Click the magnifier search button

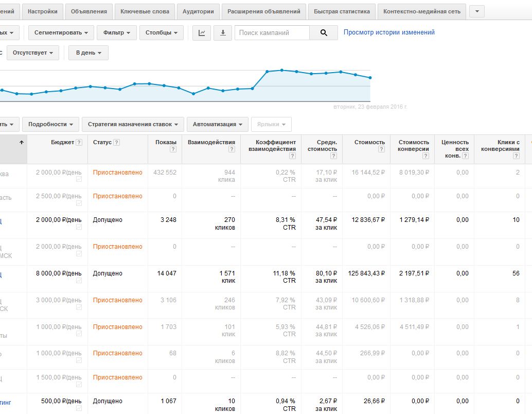coord(324,33)
